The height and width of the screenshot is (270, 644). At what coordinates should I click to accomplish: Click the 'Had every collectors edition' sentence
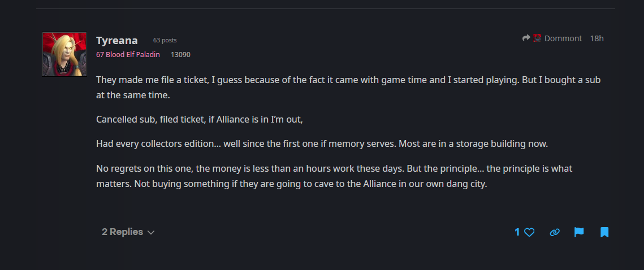pyautogui.click(x=322, y=143)
